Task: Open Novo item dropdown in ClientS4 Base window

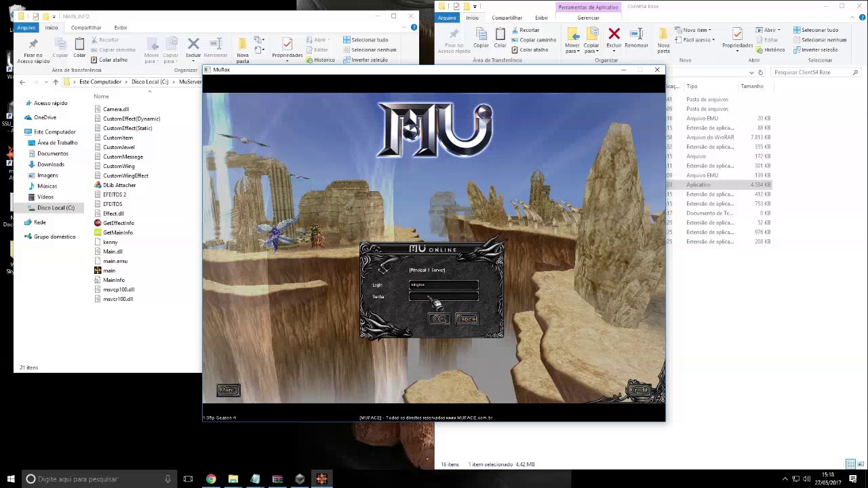Action: pos(693,30)
